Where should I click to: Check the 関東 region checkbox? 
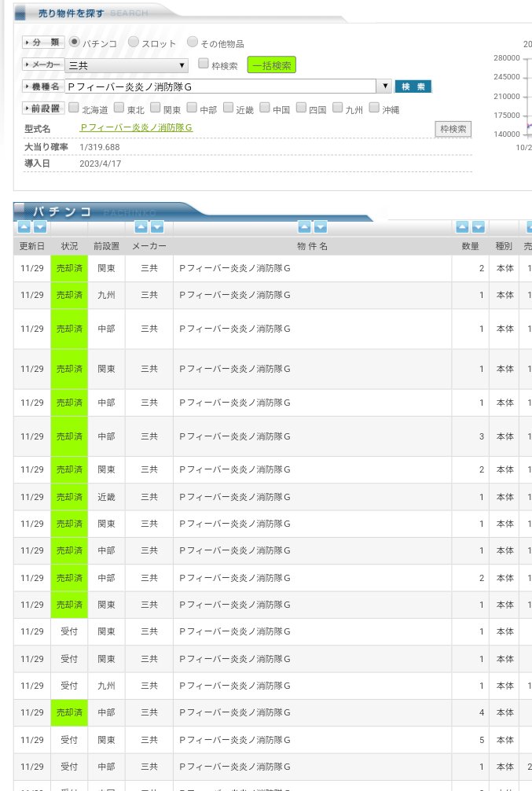[x=156, y=108]
